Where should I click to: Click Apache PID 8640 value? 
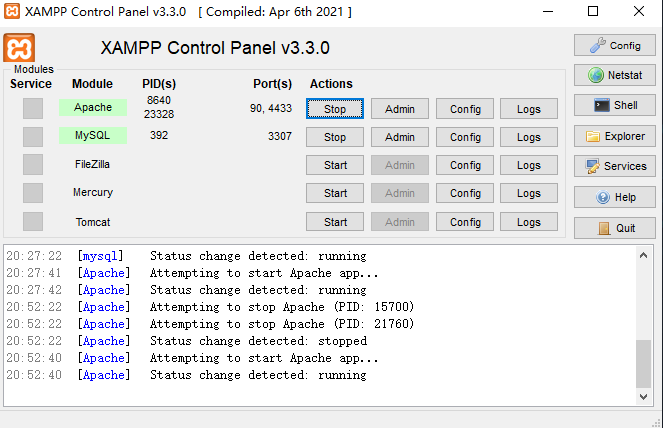pyautogui.click(x=159, y=100)
